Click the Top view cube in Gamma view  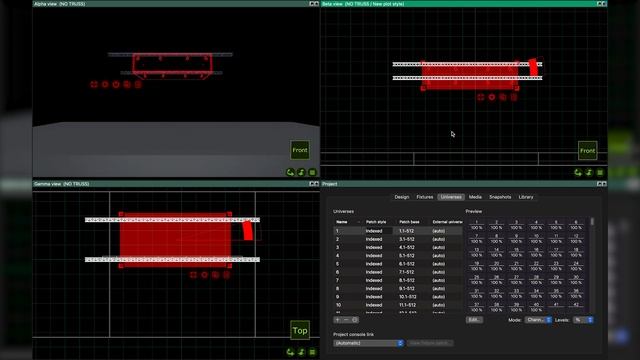300,331
